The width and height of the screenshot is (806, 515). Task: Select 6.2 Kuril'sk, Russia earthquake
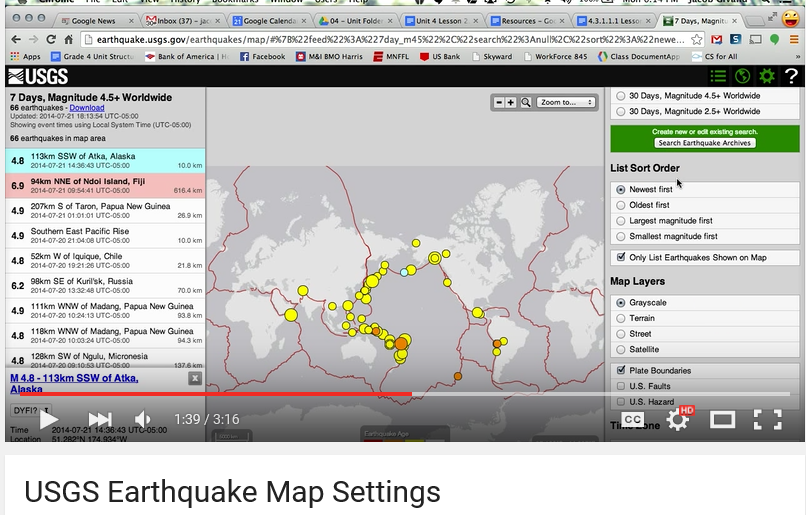click(x=105, y=285)
